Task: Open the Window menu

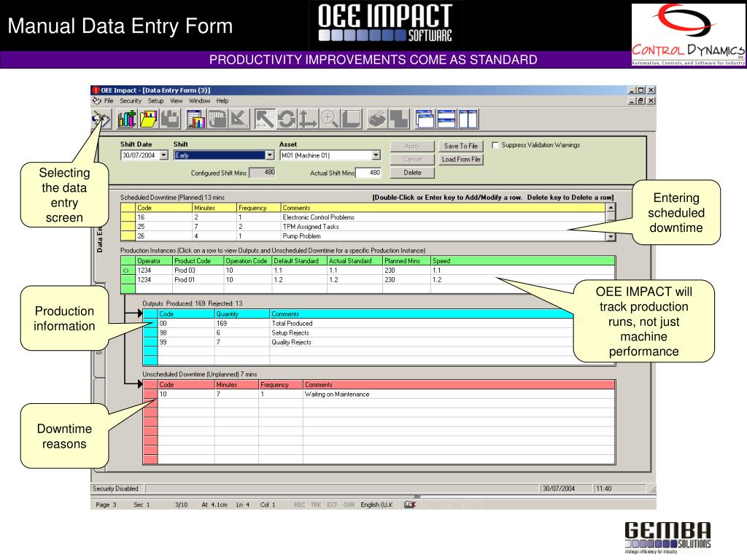Action: tap(199, 101)
